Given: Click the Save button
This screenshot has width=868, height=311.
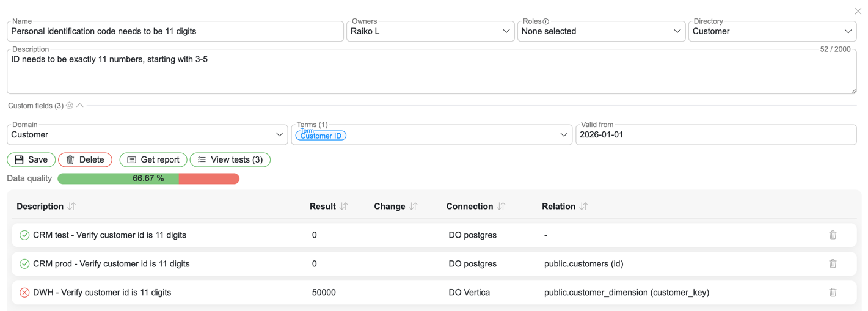Looking at the screenshot, I should (x=31, y=160).
